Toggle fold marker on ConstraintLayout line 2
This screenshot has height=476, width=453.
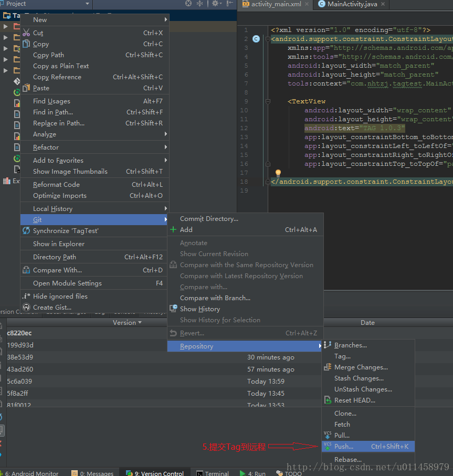tap(269, 39)
